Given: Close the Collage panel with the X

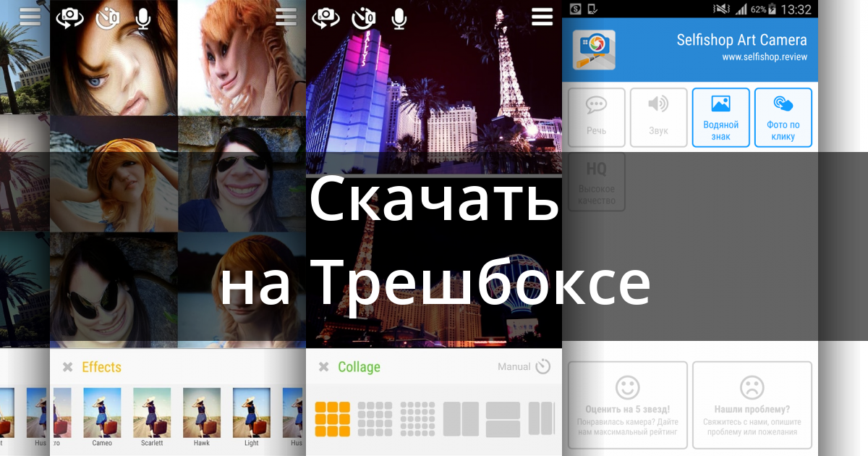Looking at the screenshot, I should pos(323,367).
